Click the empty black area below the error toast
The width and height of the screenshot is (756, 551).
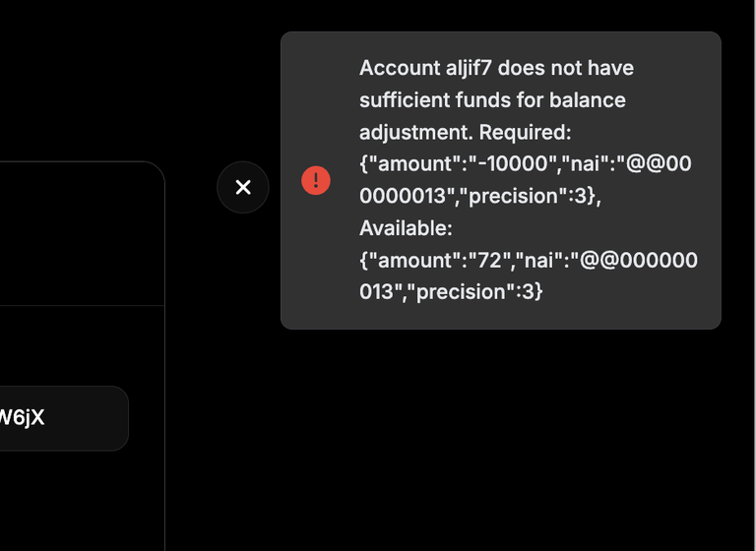[x=500, y=439]
